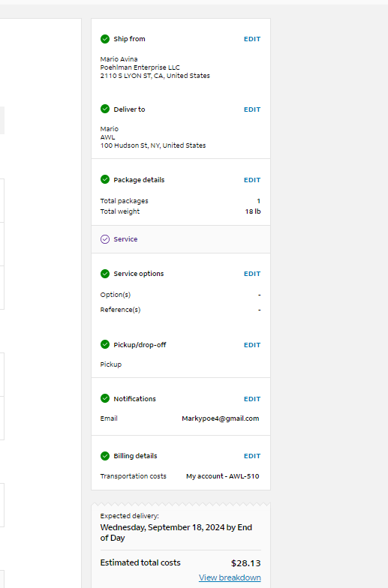Click the Estimated total costs amount $28.13
The image size is (388, 588).
246,563
